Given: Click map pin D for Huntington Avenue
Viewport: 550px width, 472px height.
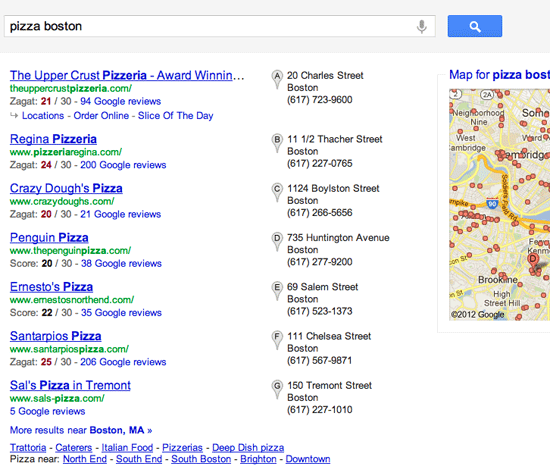Looking at the screenshot, I should click(277, 242).
